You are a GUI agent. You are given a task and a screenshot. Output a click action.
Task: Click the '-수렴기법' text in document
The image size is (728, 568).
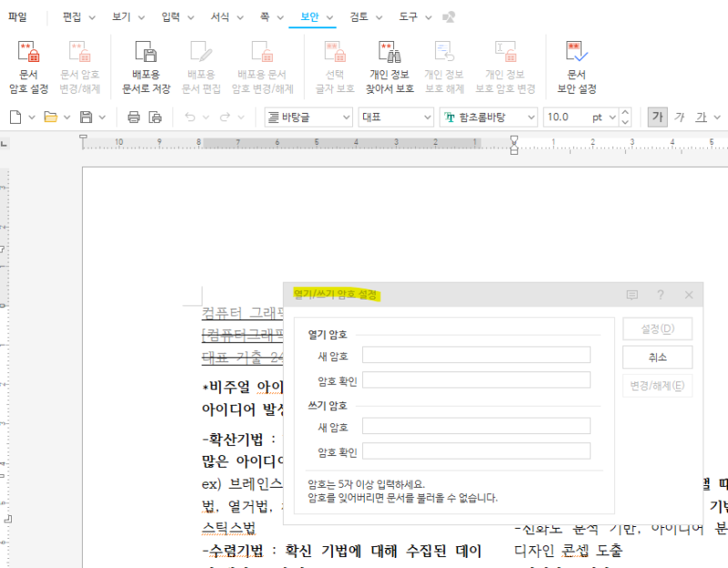(x=233, y=551)
